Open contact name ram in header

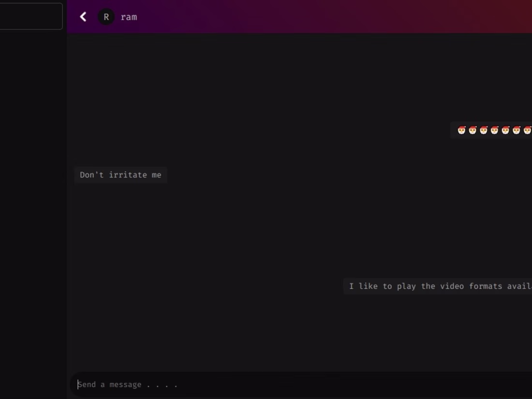(129, 17)
